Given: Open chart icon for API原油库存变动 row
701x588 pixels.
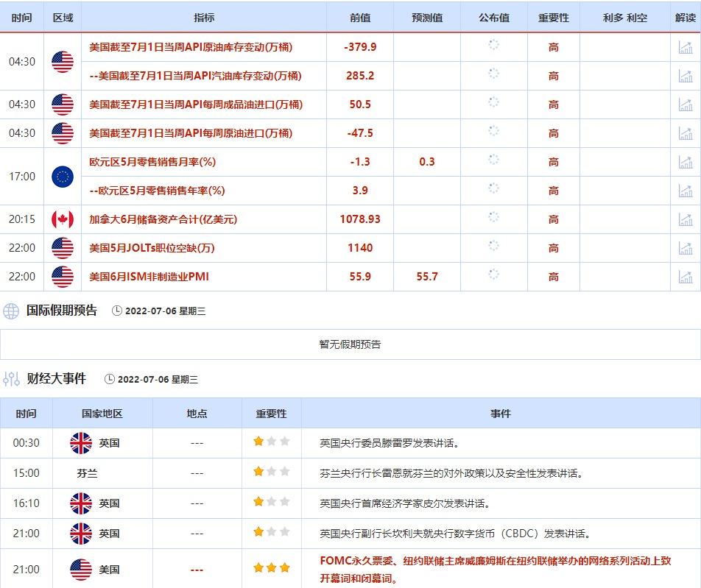Looking at the screenshot, I should tap(686, 47).
